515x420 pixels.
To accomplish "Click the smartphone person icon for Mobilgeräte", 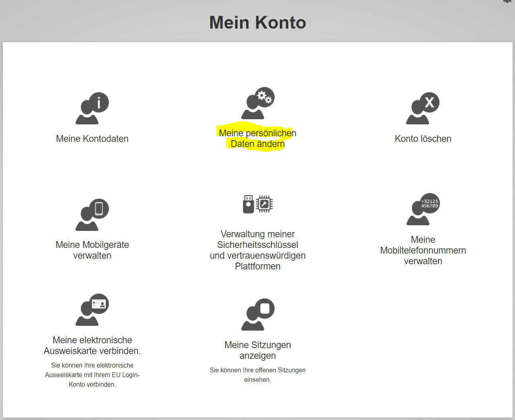I will (x=92, y=215).
